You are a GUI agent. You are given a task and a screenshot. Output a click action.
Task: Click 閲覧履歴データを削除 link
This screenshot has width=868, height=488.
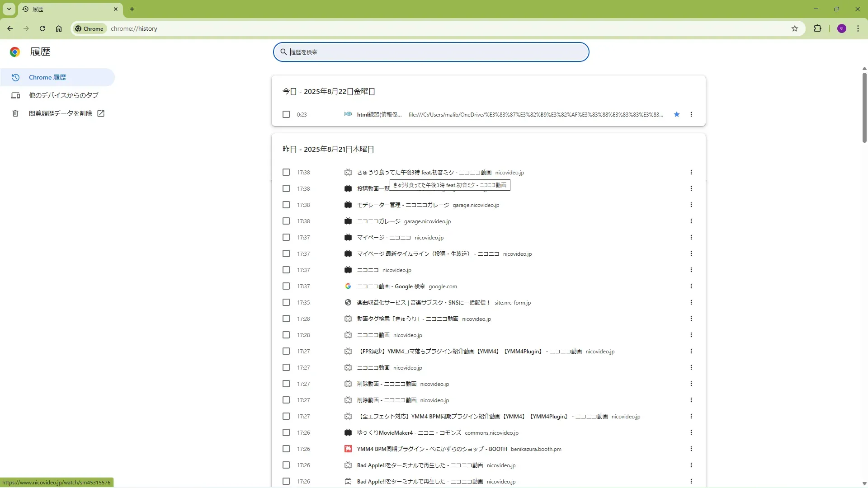pyautogui.click(x=61, y=113)
